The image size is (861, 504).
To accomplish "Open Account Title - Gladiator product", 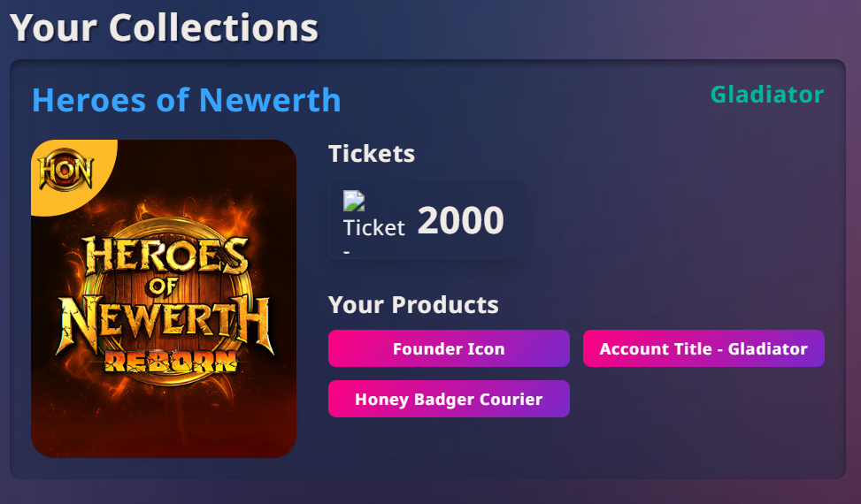I will (x=703, y=348).
